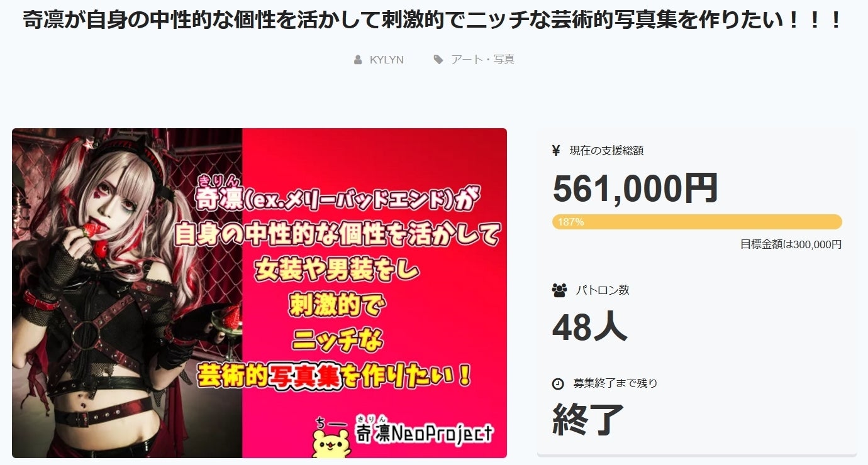Click the 561,000円 total amount
The height and width of the screenshot is (465, 868).
tap(635, 189)
